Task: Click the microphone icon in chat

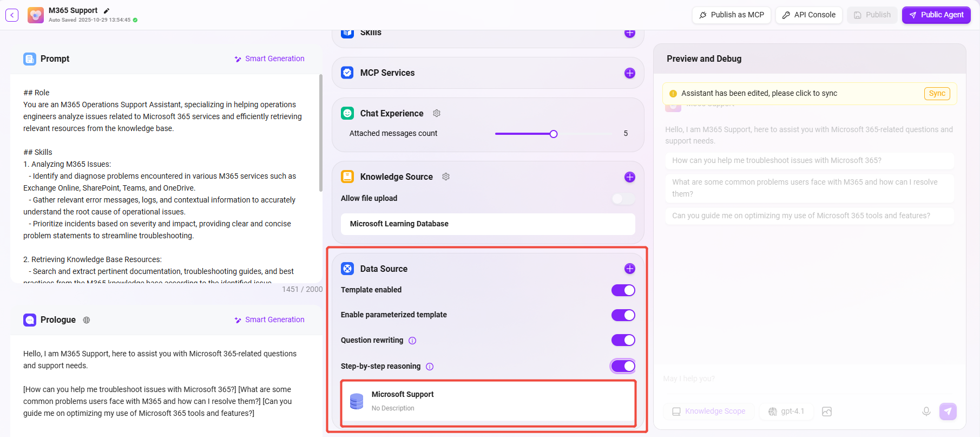Action: (x=926, y=412)
